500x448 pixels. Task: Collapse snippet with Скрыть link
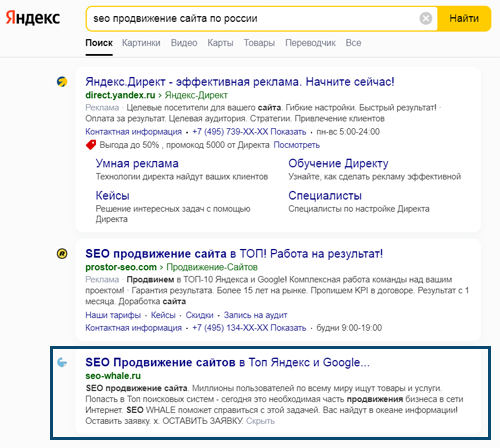[260, 421]
